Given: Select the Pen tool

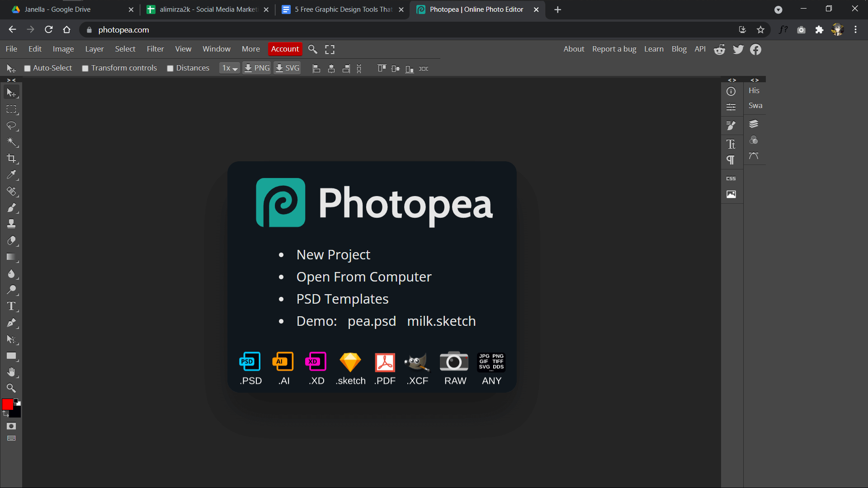Looking at the screenshot, I should (11, 323).
